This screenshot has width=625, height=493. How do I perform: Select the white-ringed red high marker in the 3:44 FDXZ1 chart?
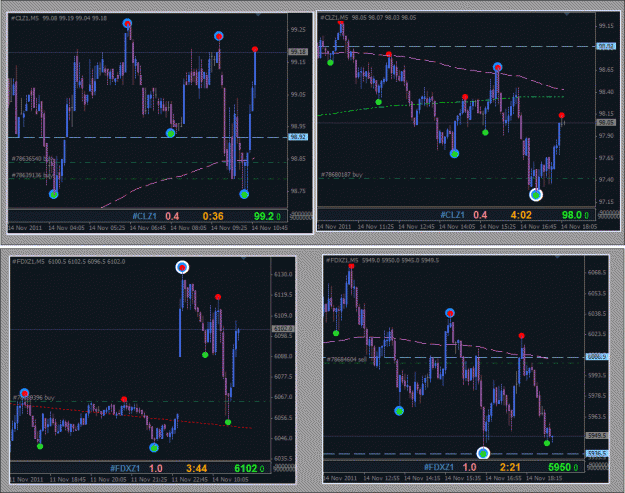[x=182, y=267]
